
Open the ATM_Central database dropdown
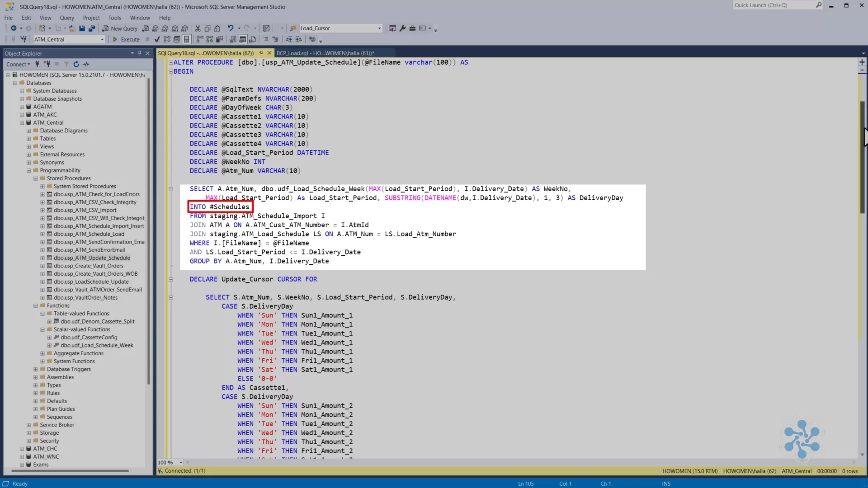point(102,39)
